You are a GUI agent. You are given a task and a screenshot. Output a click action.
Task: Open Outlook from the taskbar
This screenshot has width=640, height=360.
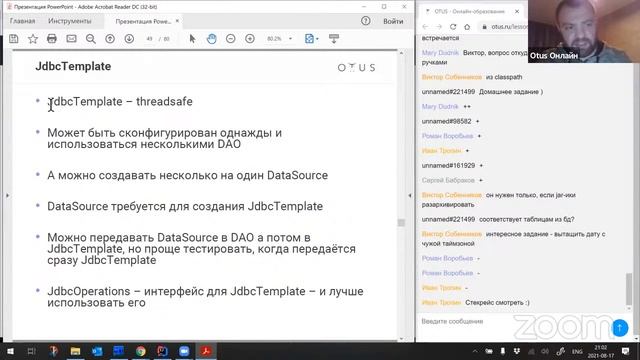(x=97, y=351)
